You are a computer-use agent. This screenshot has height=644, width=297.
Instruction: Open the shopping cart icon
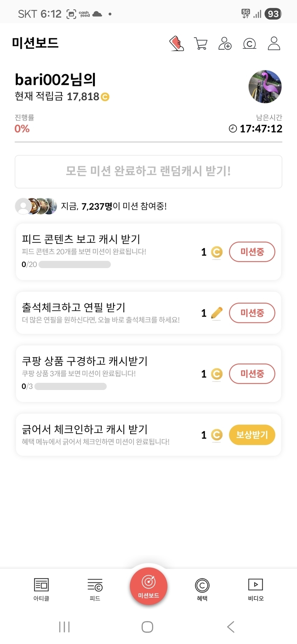(201, 44)
